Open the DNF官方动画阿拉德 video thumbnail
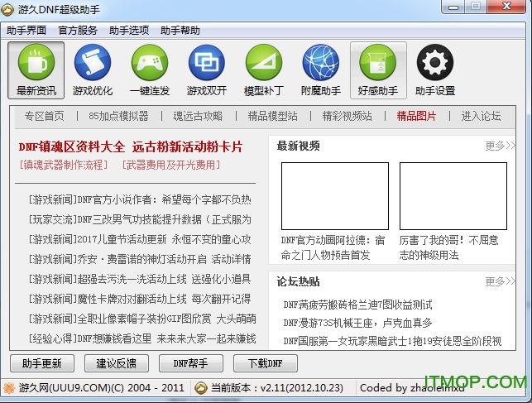532x403 pixels. pos(335,196)
